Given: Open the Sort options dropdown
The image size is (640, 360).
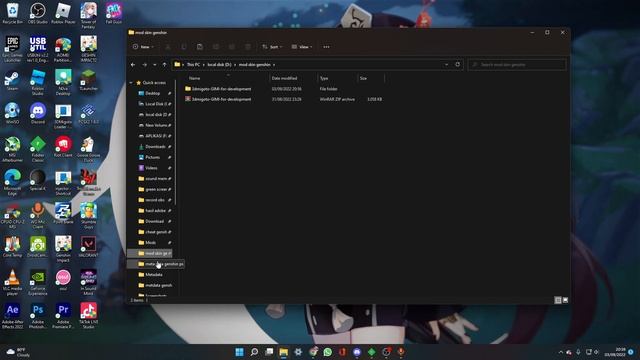Looking at the screenshot, I should [x=272, y=47].
